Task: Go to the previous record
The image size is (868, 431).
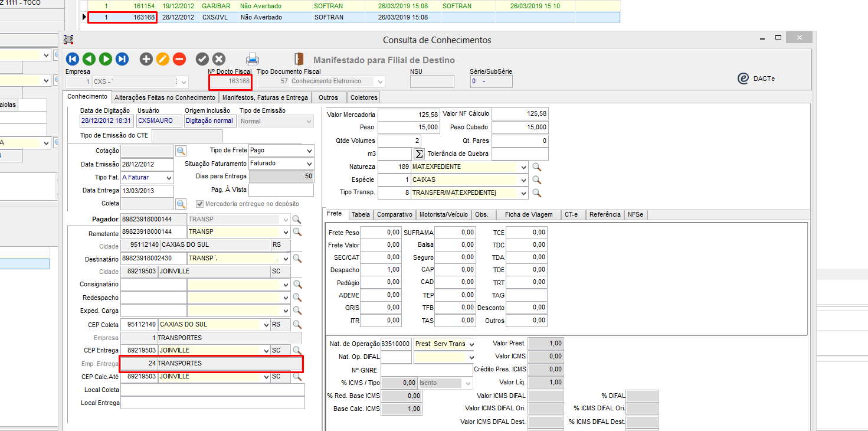Action: pyautogui.click(x=89, y=59)
